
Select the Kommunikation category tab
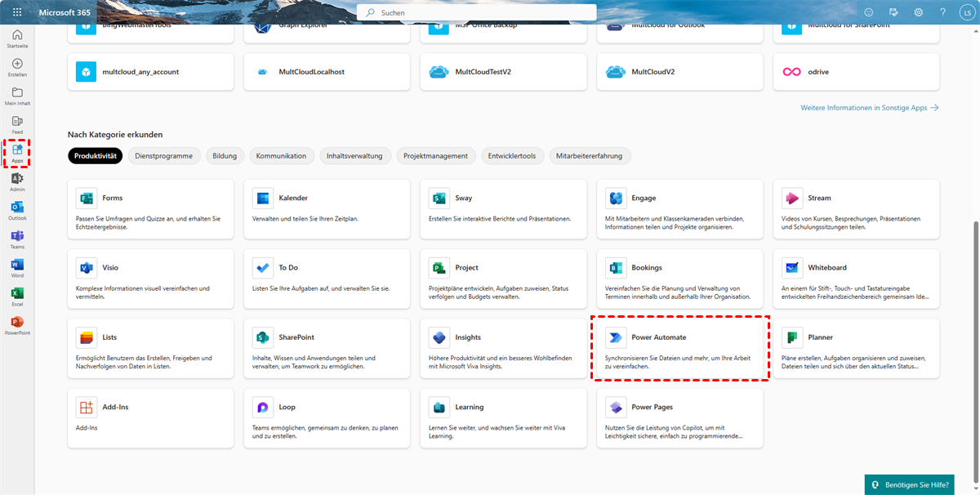pos(281,156)
